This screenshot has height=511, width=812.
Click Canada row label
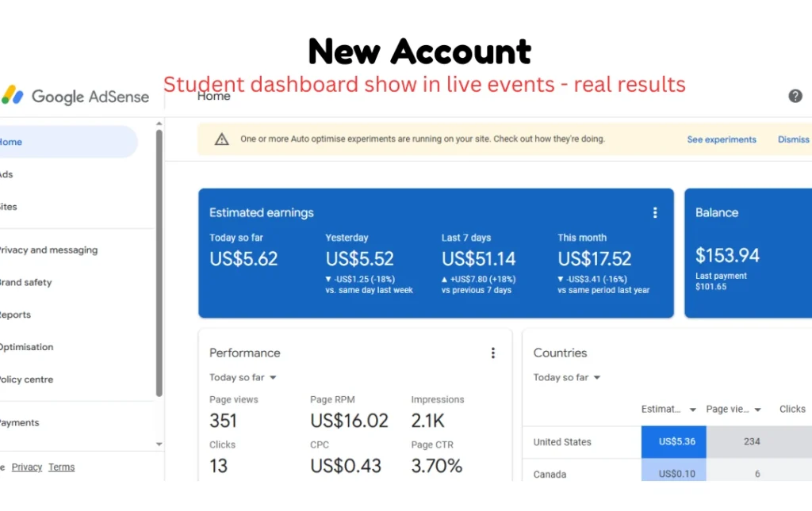click(550, 475)
